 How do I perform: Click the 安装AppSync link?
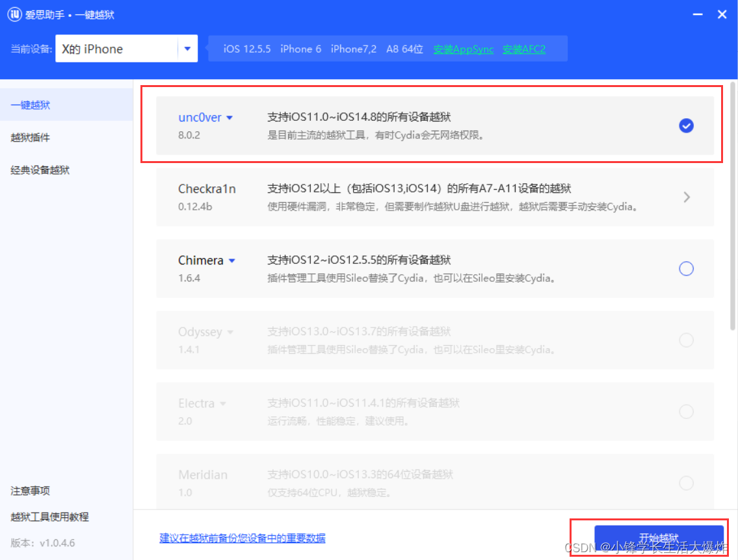click(x=463, y=49)
